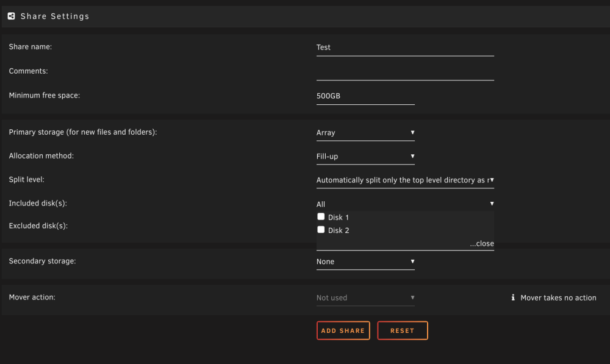Check the Disk 1 checkbox
Viewport: 610px width, 364px height.
321,216
